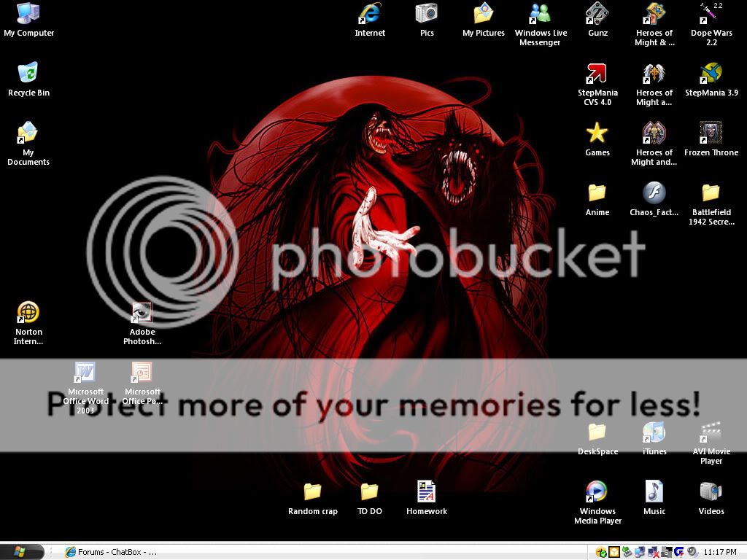The width and height of the screenshot is (747, 560).
Task: Launch AVI Movie Player shortcut
Action: pyautogui.click(x=711, y=433)
